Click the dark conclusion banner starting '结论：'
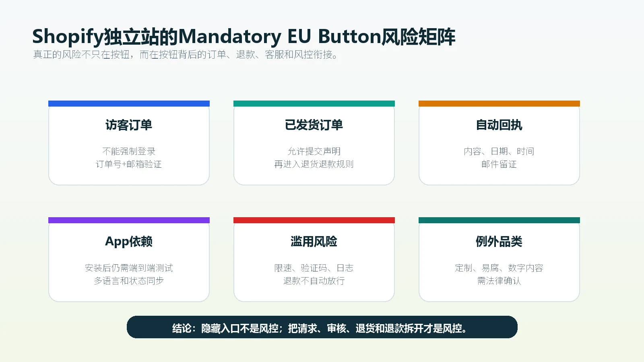Screen dimensions: 644x362 click(x=322, y=327)
